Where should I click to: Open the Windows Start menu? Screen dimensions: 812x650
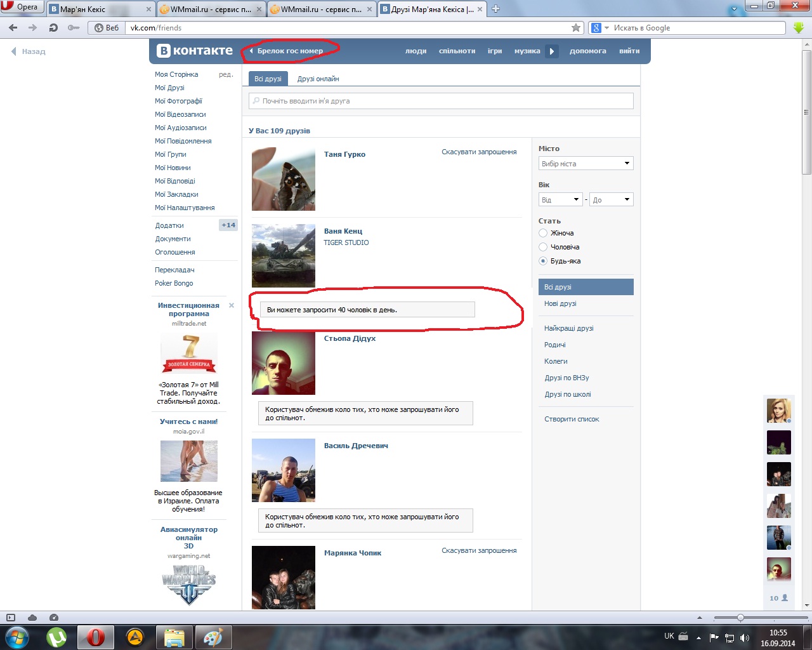(x=16, y=637)
